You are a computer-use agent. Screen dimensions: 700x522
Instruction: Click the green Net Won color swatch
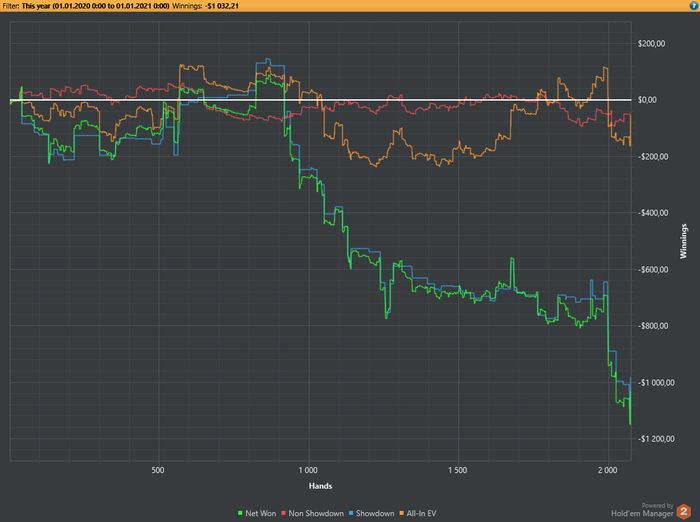(x=240, y=514)
